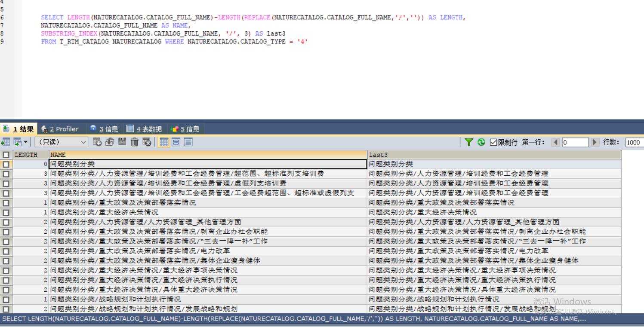Click the duplicate row icon
Viewport: 644px width, 327px height.
[110, 142]
